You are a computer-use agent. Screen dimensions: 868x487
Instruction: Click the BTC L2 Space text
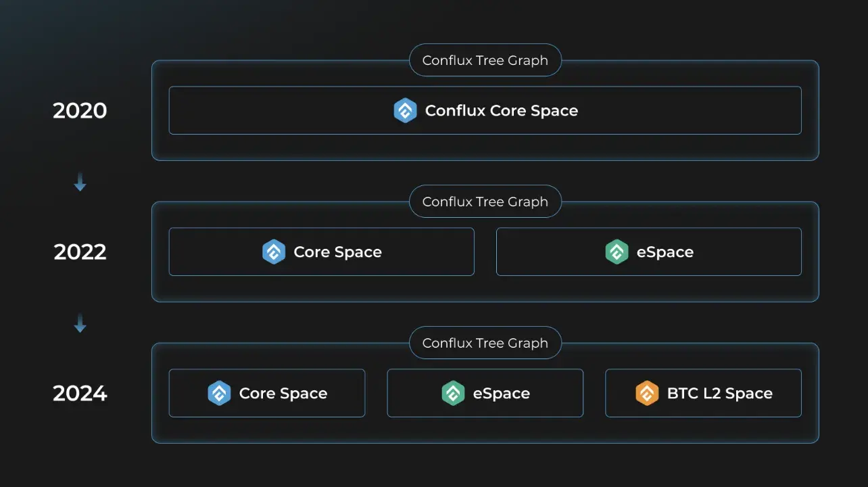[x=720, y=394]
